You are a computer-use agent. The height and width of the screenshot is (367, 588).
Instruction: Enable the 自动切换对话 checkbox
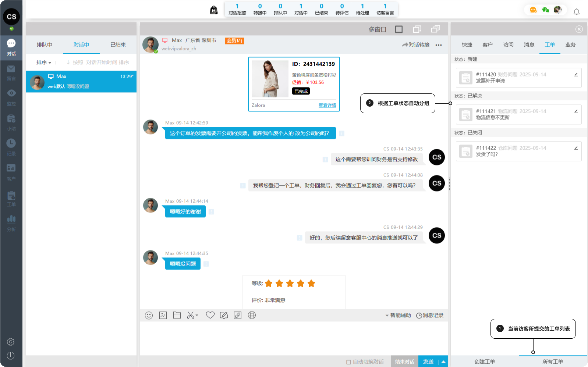[x=348, y=362]
